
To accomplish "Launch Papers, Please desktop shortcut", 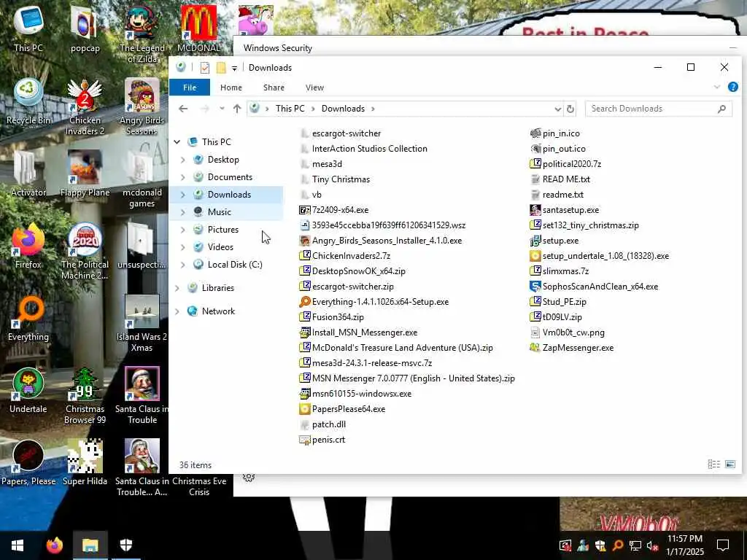I will 28,463.
